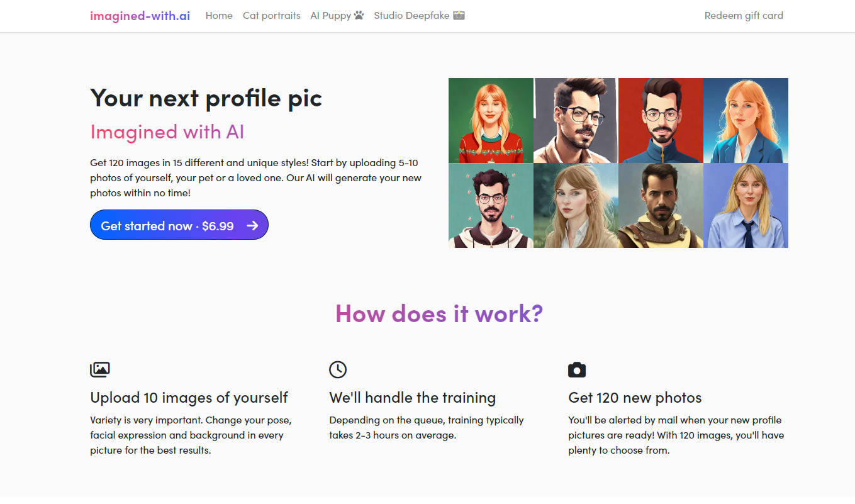Click the man in hoodie on teal background

[x=491, y=206]
